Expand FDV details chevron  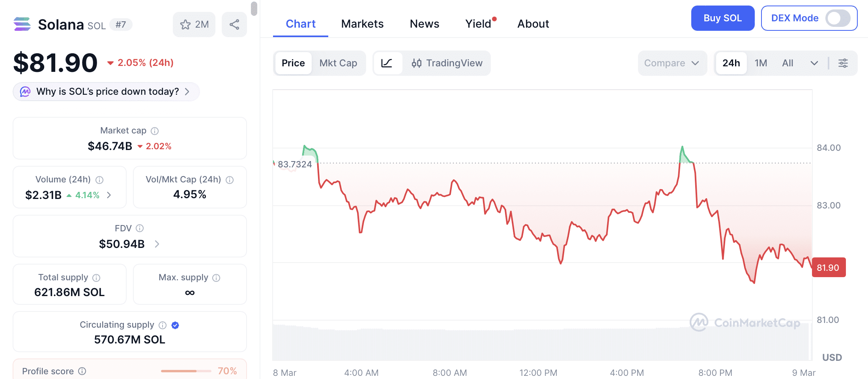(157, 244)
